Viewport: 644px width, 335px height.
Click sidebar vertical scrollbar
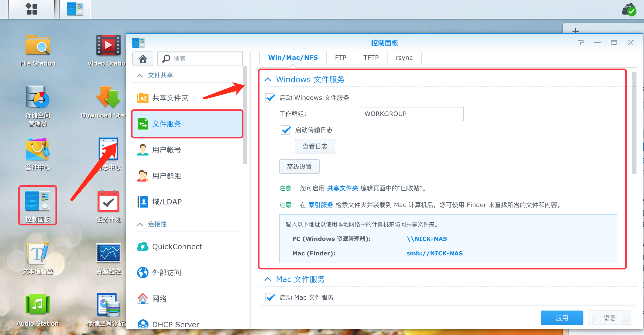coord(245,115)
